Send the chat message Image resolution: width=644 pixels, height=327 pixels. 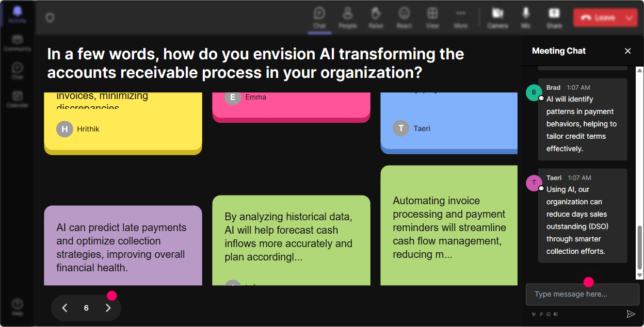(631, 314)
